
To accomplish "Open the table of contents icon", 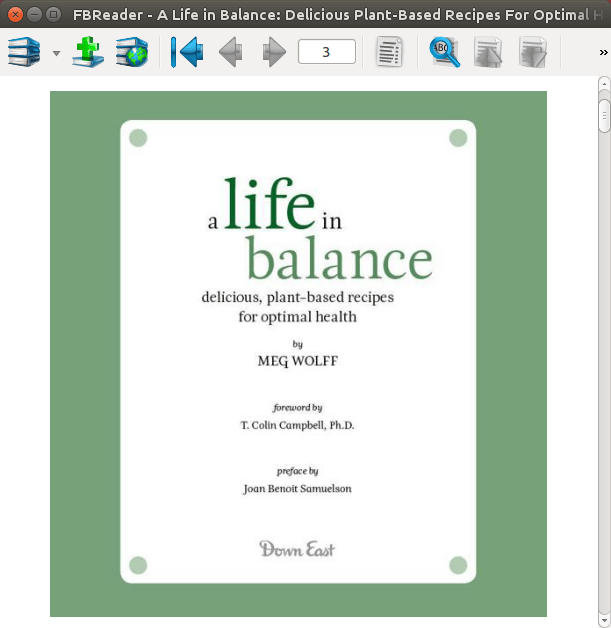I will coord(390,52).
